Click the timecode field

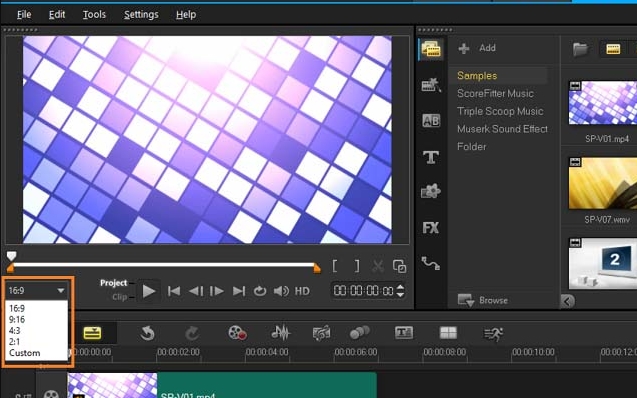tap(363, 291)
